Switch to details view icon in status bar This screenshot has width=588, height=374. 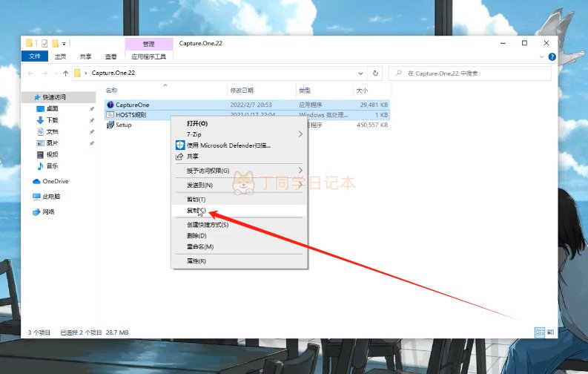pos(540,332)
